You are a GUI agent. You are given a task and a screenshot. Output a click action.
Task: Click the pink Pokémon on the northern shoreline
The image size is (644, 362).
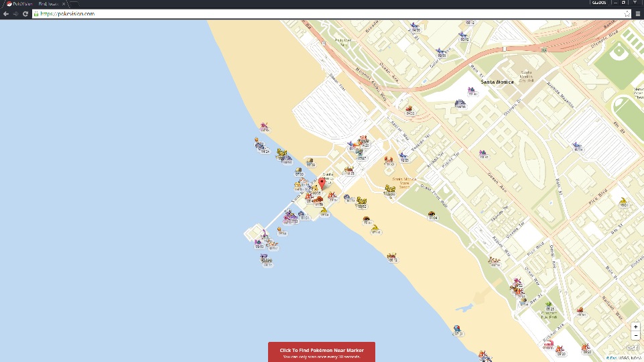point(263,126)
